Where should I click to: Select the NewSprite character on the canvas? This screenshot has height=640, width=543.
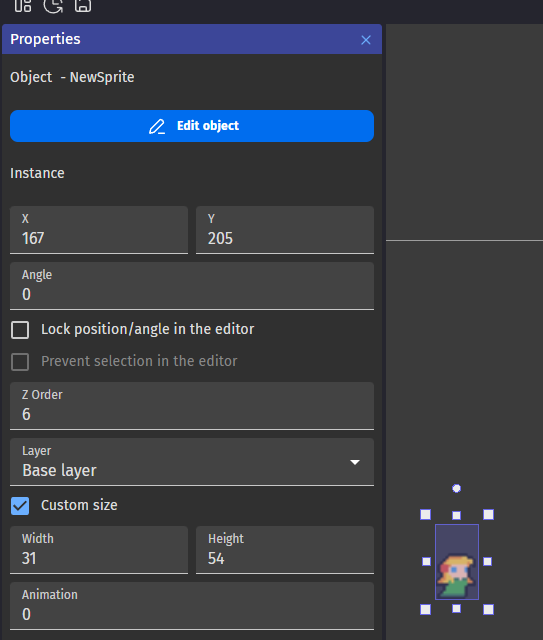[456, 575]
